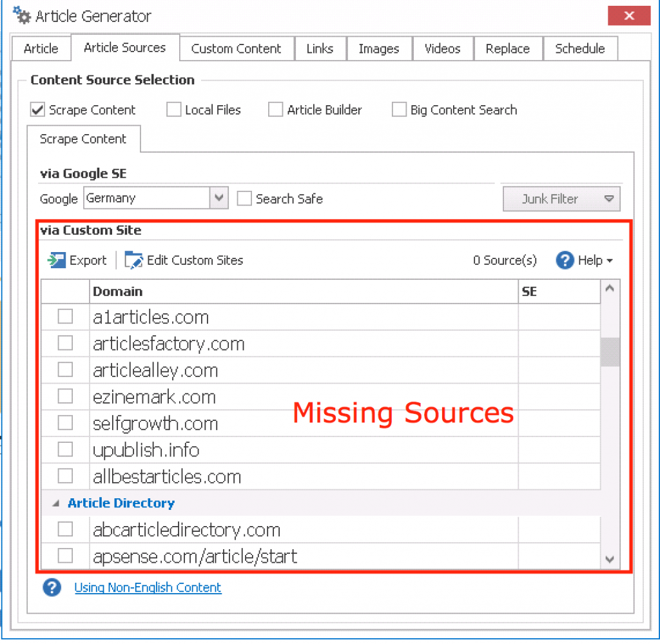The image size is (660, 644).
Task: Go to the Links tab
Action: [x=320, y=49]
